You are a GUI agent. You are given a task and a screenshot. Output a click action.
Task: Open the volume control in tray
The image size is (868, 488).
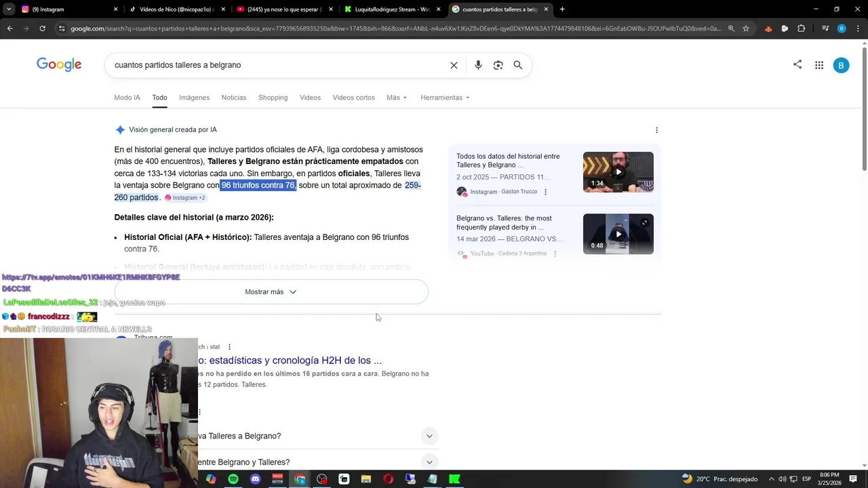pyautogui.click(x=782, y=479)
